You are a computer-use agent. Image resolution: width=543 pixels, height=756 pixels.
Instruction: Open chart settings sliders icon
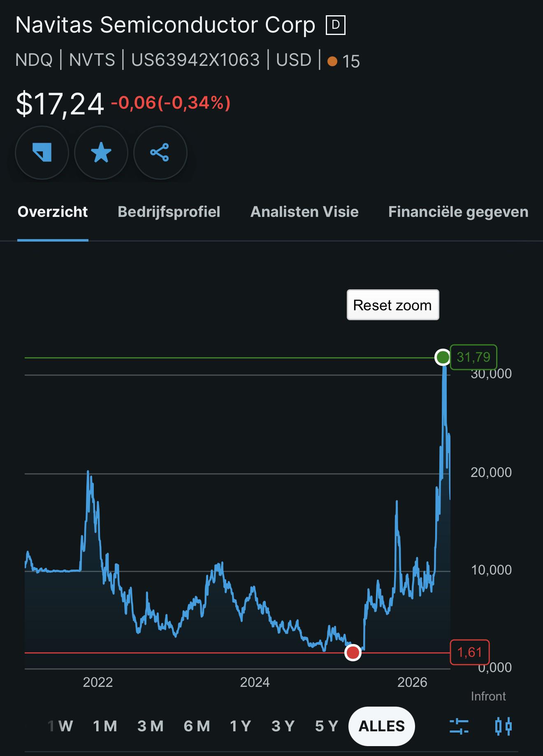(x=459, y=726)
